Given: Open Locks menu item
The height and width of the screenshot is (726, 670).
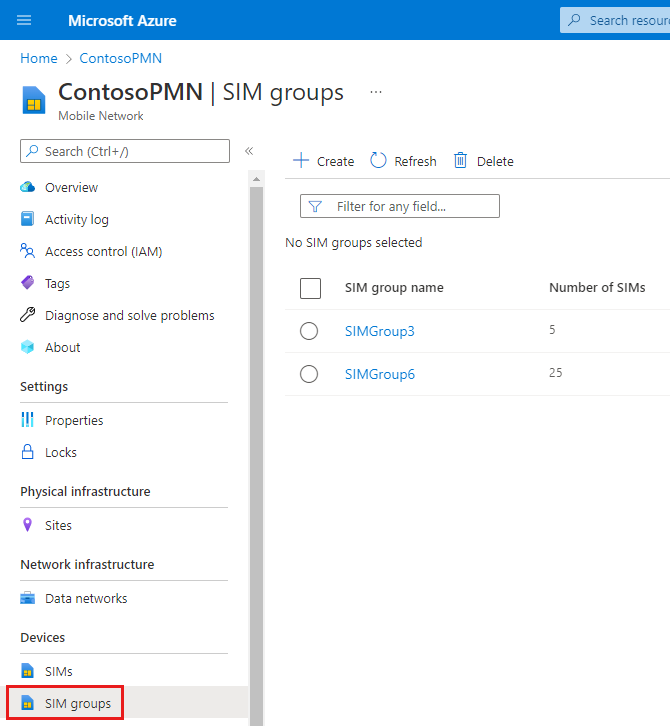Looking at the screenshot, I should (61, 452).
